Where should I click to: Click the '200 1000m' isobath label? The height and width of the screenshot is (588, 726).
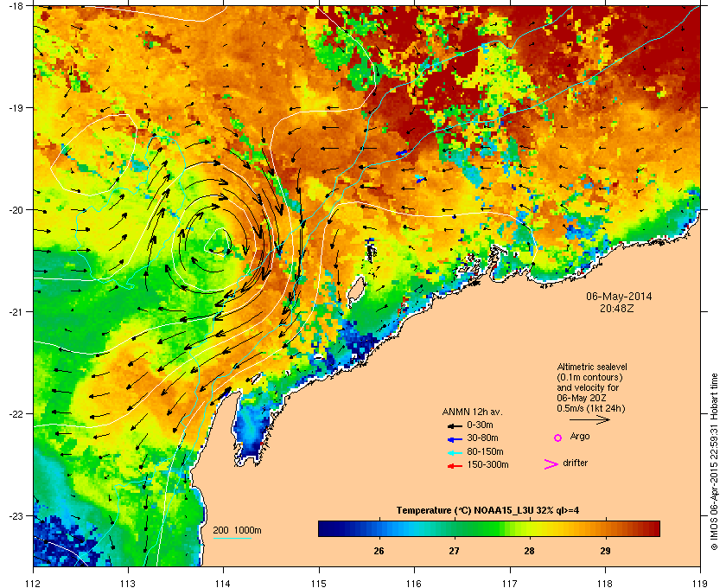click(237, 531)
